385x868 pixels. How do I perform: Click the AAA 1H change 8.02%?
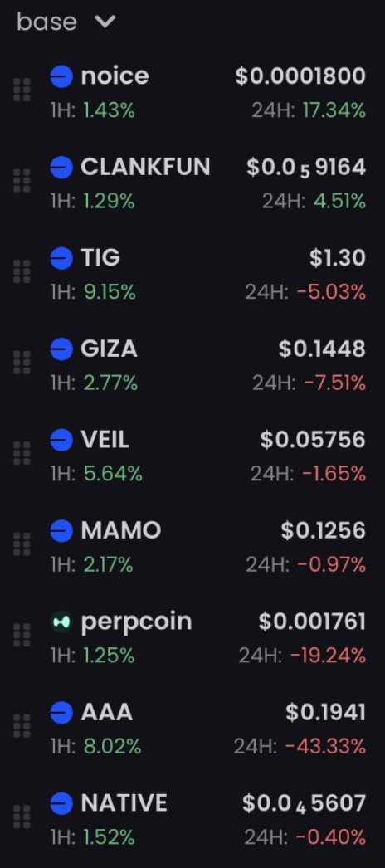point(112,747)
